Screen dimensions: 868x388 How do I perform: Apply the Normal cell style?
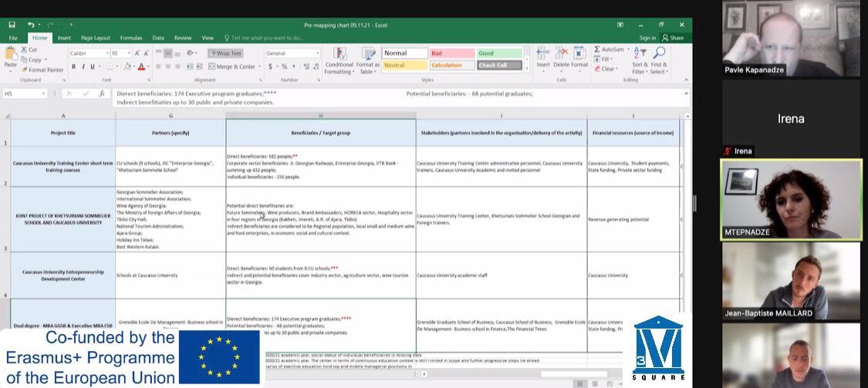click(404, 53)
